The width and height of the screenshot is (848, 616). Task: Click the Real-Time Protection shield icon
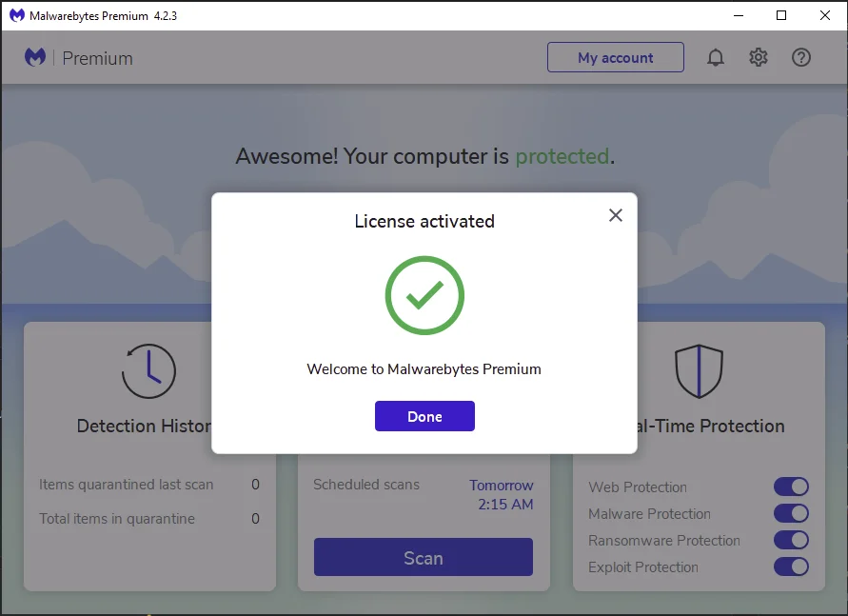pyautogui.click(x=699, y=371)
